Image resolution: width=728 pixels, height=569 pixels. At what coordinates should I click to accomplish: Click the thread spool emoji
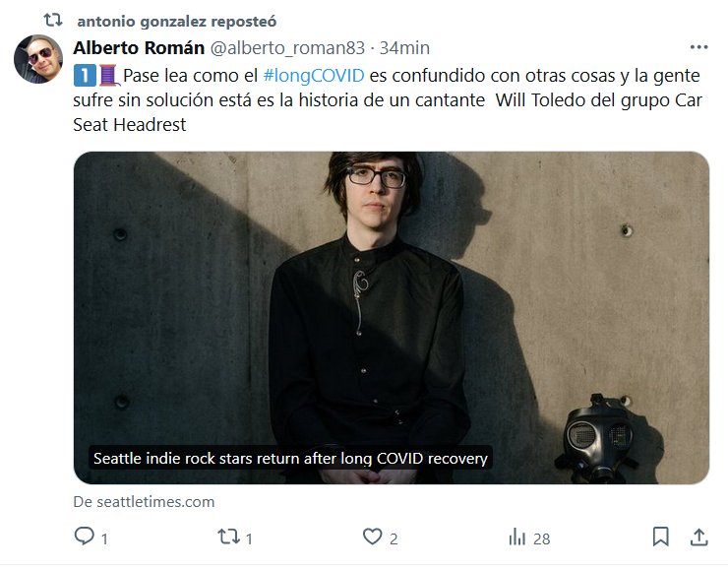(x=109, y=75)
